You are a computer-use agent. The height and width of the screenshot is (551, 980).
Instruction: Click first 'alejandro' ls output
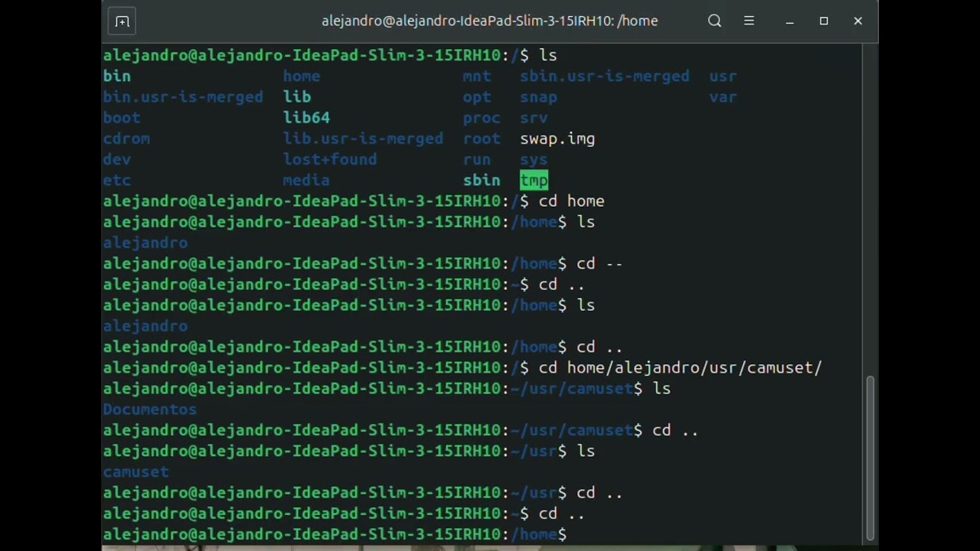click(x=145, y=243)
